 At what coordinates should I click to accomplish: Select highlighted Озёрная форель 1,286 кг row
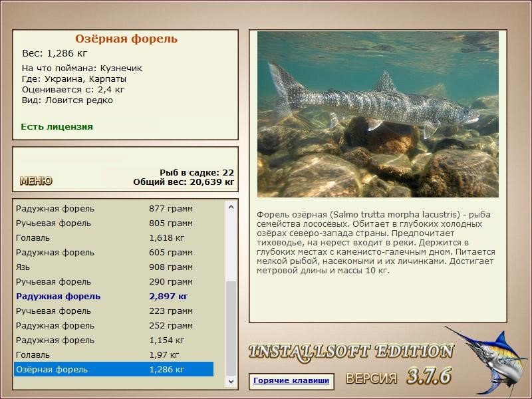coord(114,369)
